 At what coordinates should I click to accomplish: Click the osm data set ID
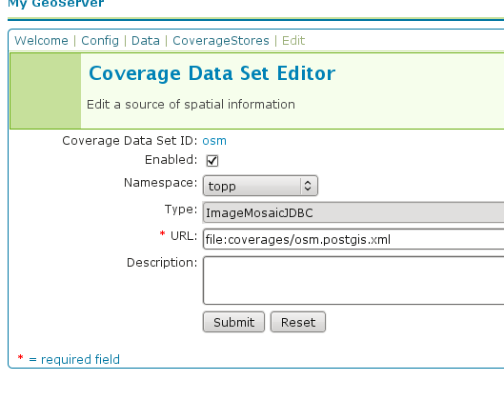pyautogui.click(x=214, y=141)
